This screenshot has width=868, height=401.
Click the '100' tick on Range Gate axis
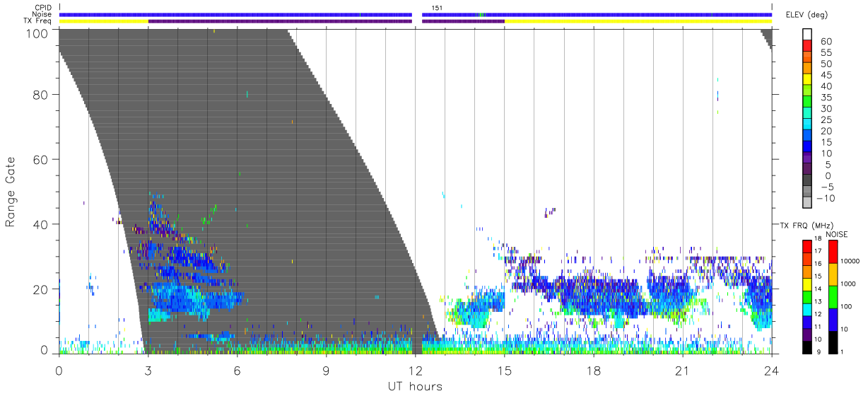click(39, 33)
